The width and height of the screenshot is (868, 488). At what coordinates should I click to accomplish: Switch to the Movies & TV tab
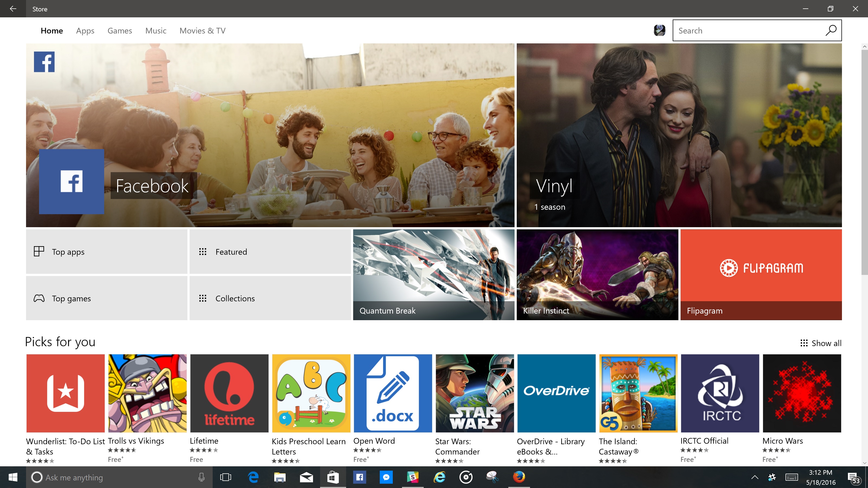click(202, 31)
